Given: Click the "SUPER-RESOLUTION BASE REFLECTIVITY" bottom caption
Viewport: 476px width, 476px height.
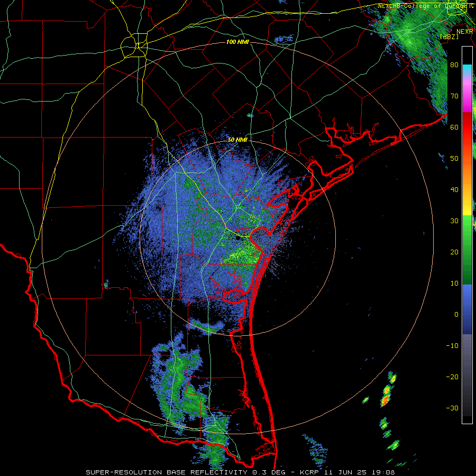Looking at the screenshot, I should point(167,472).
